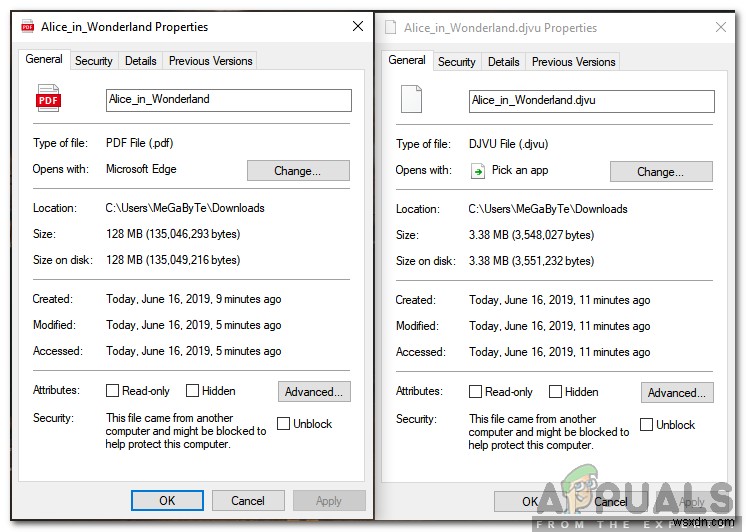The image size is (746, 532).
Task: Click the large red PDF file icon
Action: pyautogui.click(x=48, y=98)
